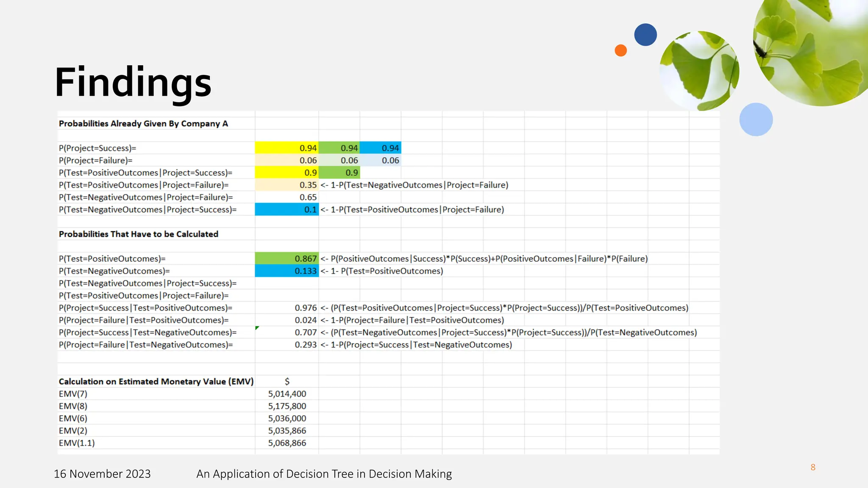Click the blue 0.94 cell
Viewport: 868px width, 488px height.
pos(381,148)
